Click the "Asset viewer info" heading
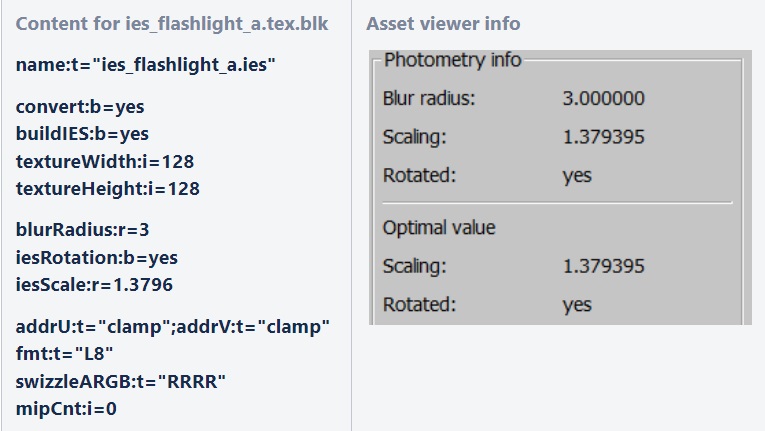This screenshot has width=765, height=431. pos(443,24)
